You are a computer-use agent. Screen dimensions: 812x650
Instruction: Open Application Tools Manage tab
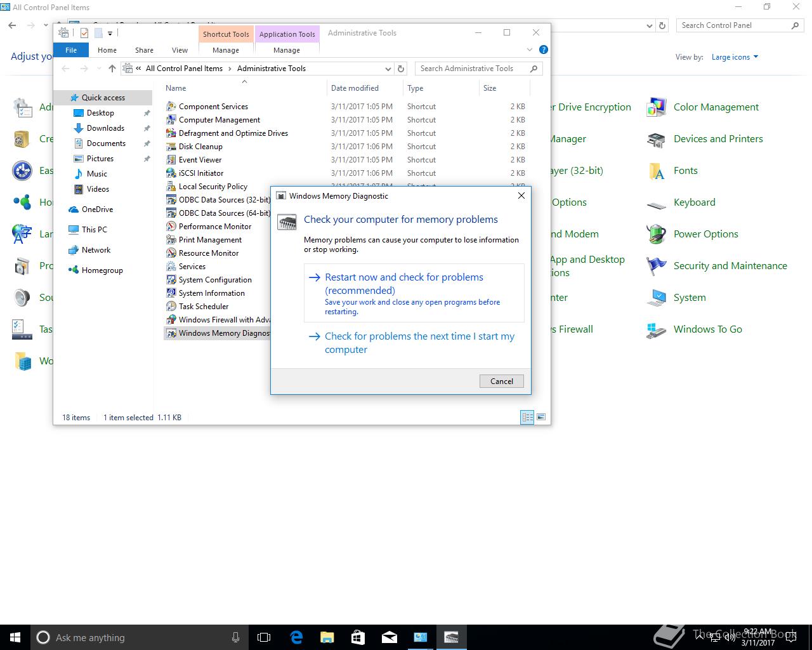(287, 50)
